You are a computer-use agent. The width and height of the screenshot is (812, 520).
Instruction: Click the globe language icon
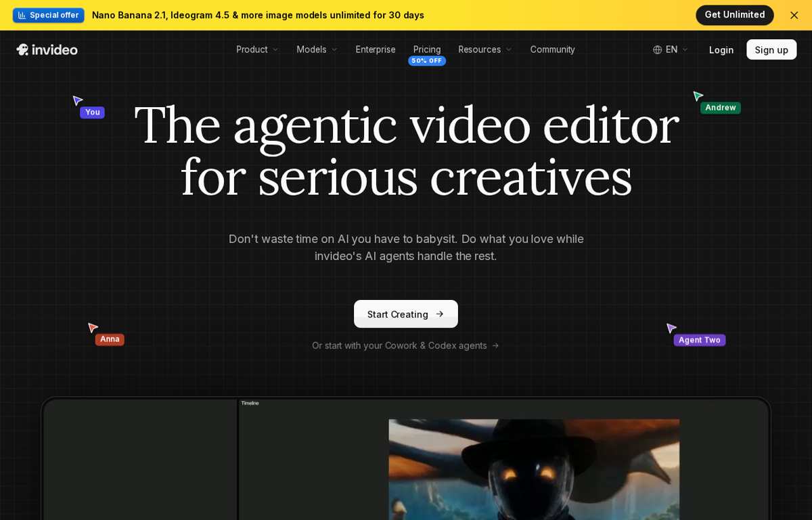tap(657, 49)
